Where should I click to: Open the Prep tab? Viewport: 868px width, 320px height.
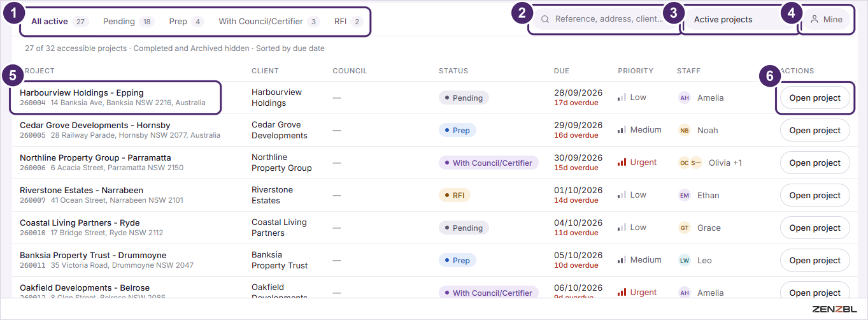pos(186,21)
